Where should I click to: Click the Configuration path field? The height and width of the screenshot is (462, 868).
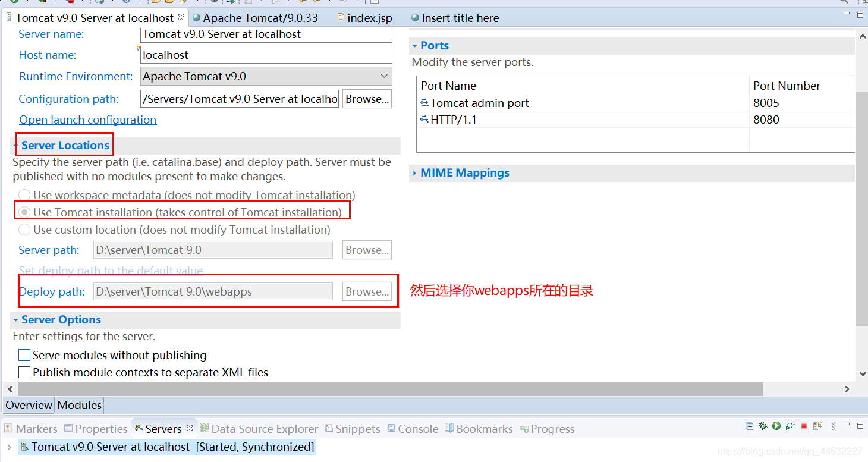click(x=240, y=99)
